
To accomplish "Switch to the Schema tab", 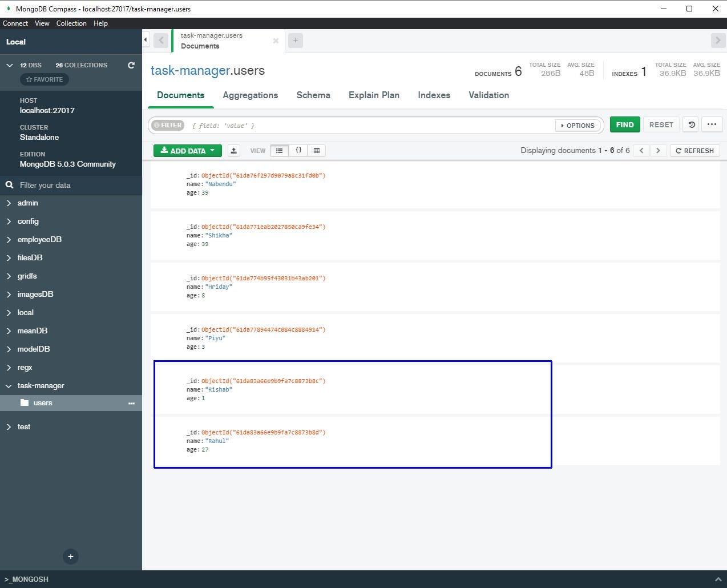I will point(313,95).
